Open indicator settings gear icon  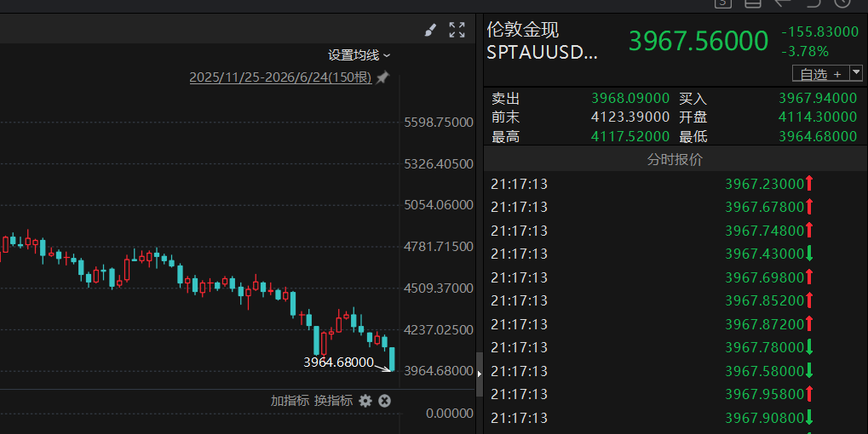pos(365,401)
